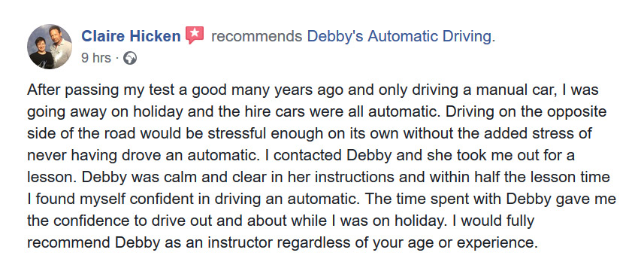Click review line starting 'After passing my test'
The image size is (644, 274).
tap(313, 90)
